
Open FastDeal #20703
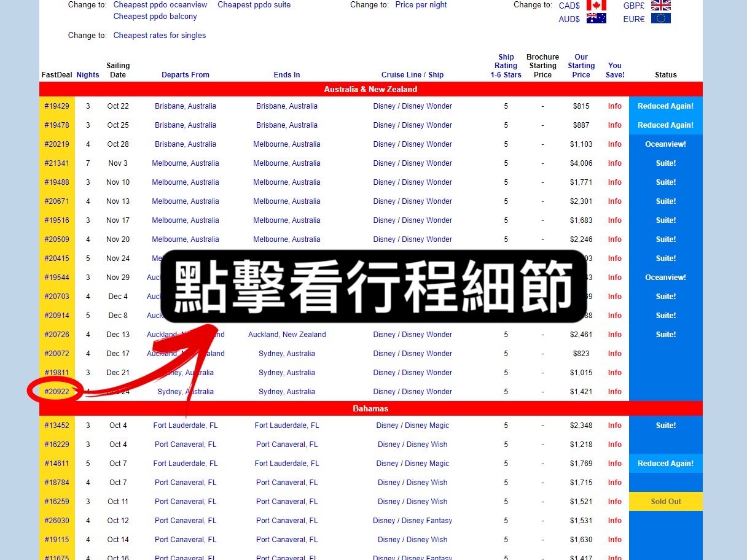click(57, 297)
